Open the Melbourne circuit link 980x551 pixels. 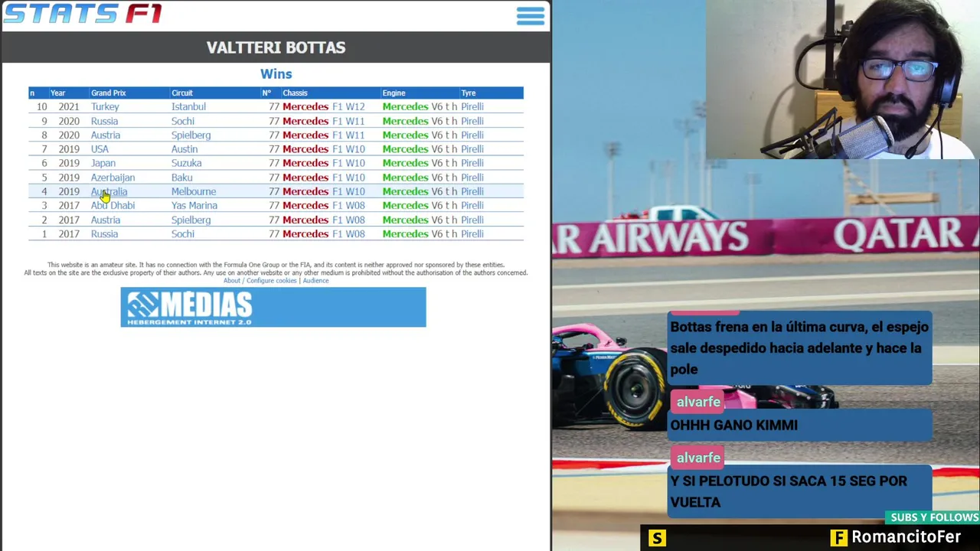click(x=194, y=191)
